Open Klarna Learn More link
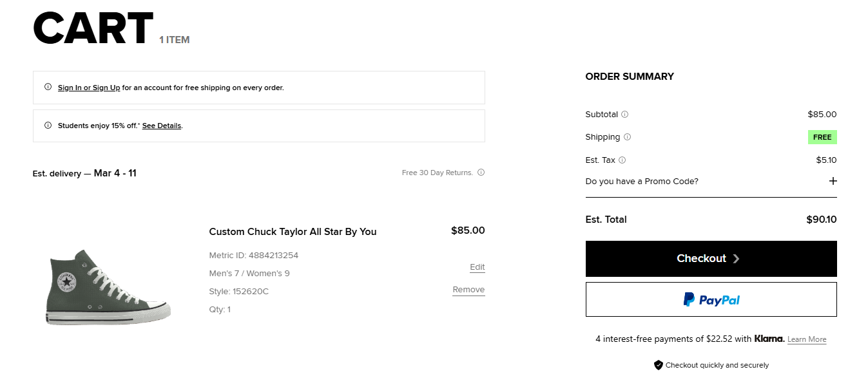The image size is (868, 385). coord(806,339)
